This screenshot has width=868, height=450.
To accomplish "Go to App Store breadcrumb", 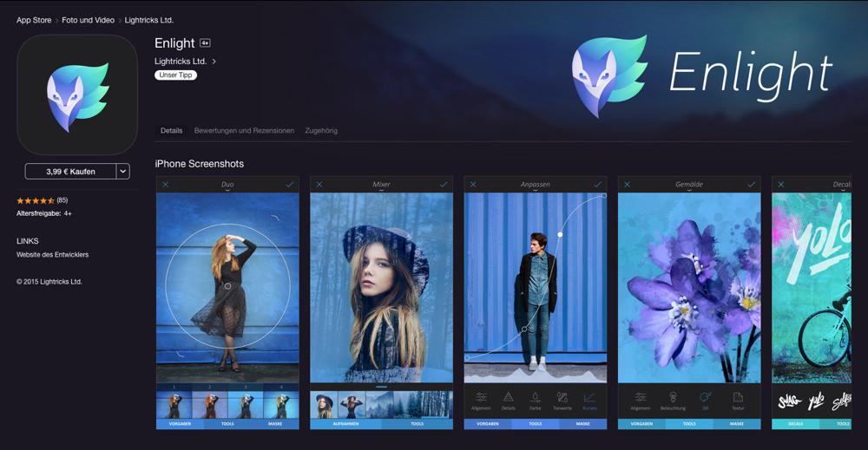I will coord(34,20).
